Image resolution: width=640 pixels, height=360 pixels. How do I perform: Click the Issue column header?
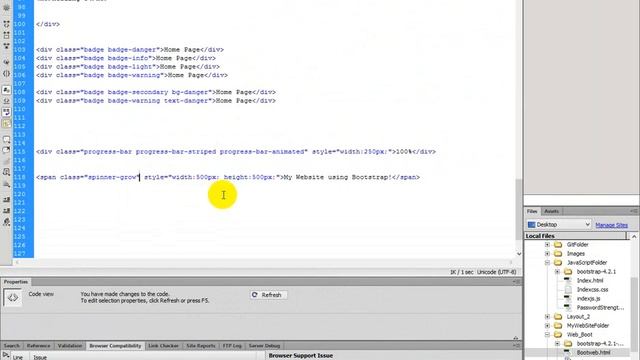tap(40, 357)
